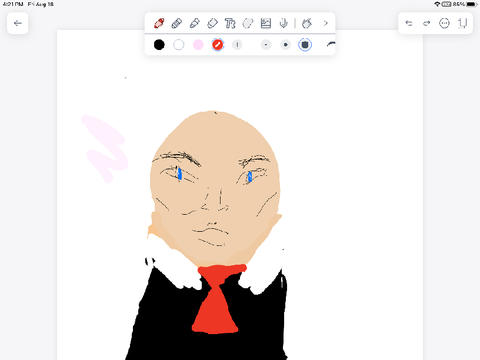Choose the white color swatch
Viewport: 480px width, 360px height.
point(179,45)
